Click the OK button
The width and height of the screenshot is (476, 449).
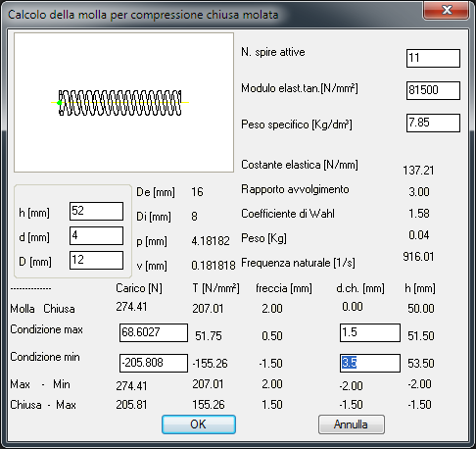(199, 424)
